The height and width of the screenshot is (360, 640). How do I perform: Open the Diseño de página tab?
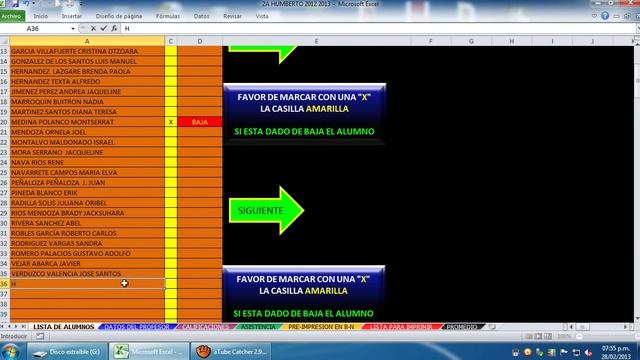click(119, 16)
